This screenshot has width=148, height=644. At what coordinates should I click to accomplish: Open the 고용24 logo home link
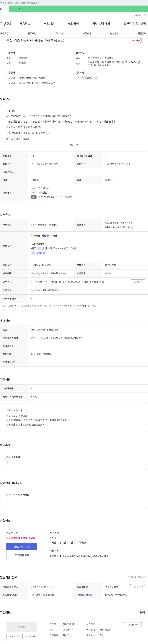click(x=6, y=24)
